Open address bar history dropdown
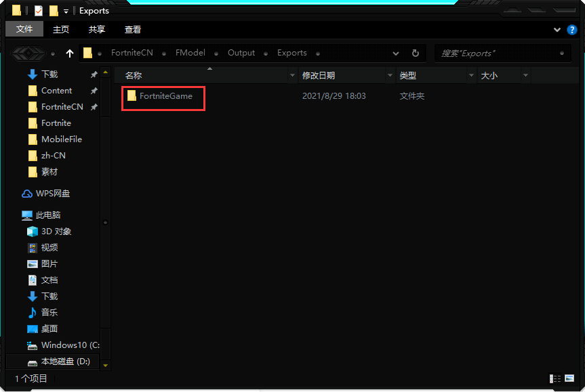The image size is (585, 392). [396, 53]
